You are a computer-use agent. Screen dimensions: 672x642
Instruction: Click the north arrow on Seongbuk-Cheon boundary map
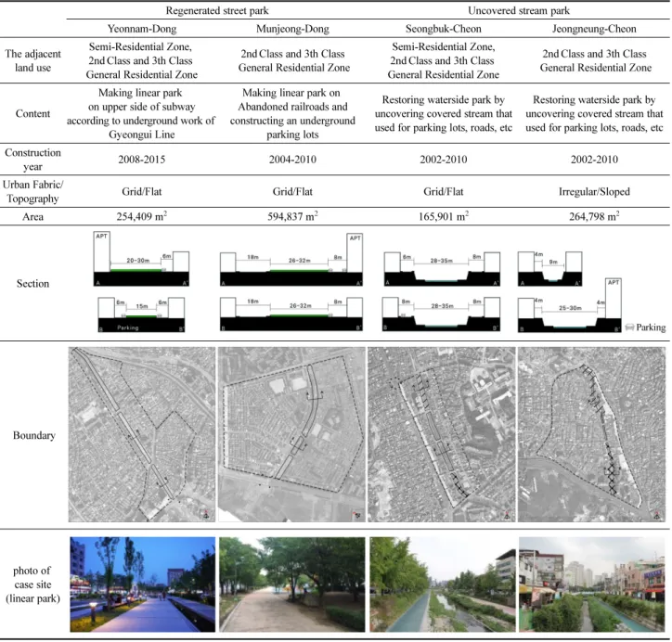(507, 515)
